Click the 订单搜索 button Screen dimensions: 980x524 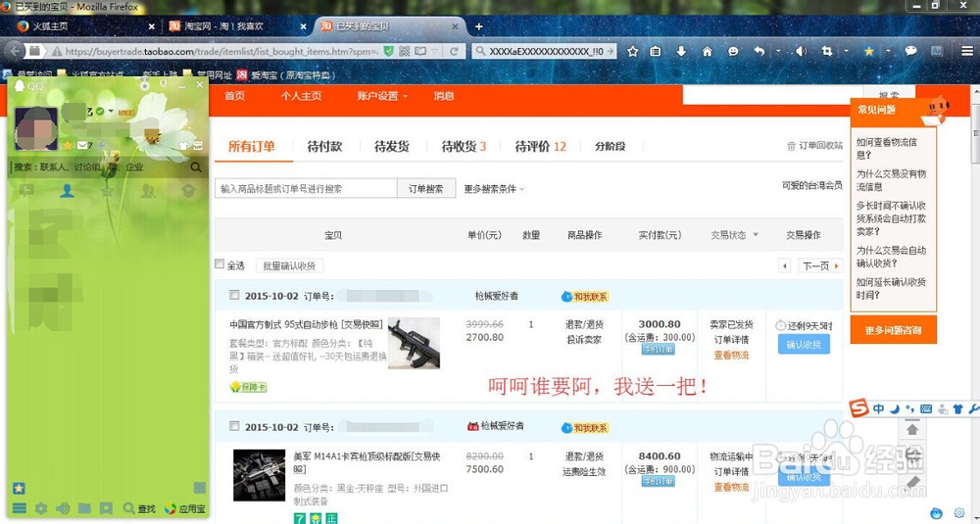426,189
